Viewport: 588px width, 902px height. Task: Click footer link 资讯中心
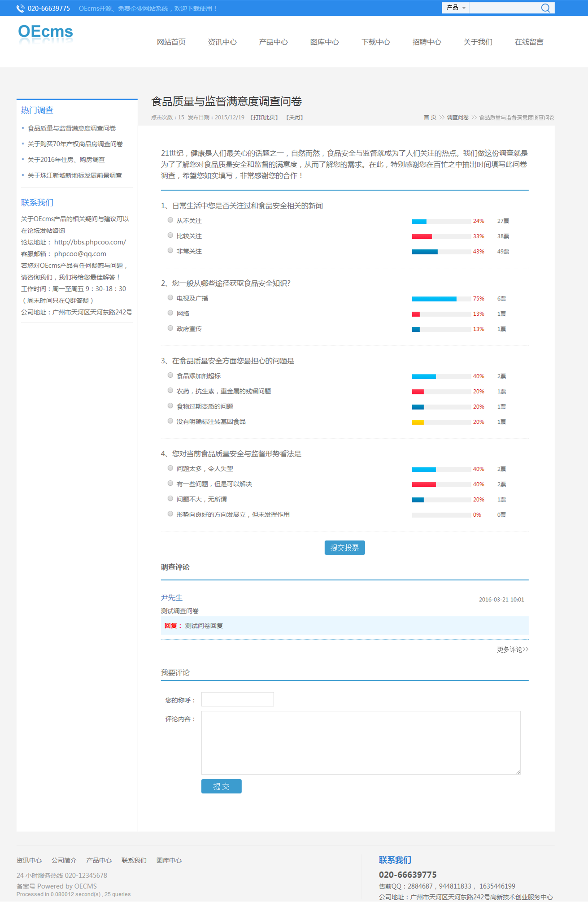29,860
